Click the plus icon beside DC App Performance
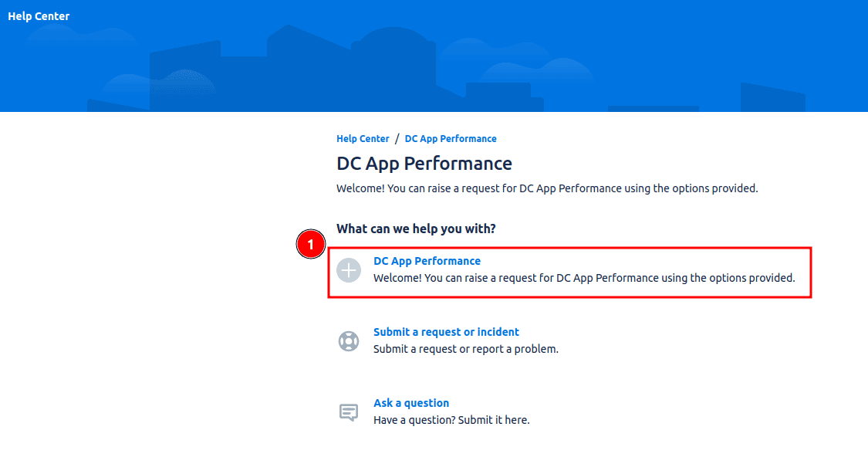 coord(349,270)
